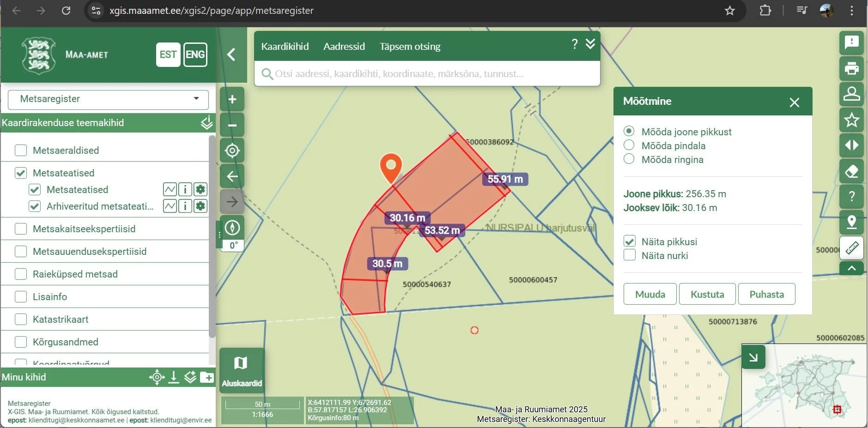
Task: Open Metsateatised sublayer legend icon
Action: point(170,189)
